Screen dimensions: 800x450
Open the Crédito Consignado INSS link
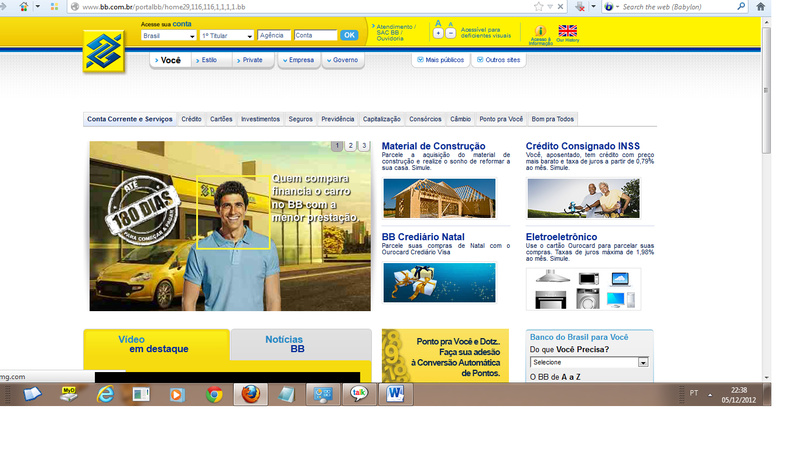coord(583,146)
